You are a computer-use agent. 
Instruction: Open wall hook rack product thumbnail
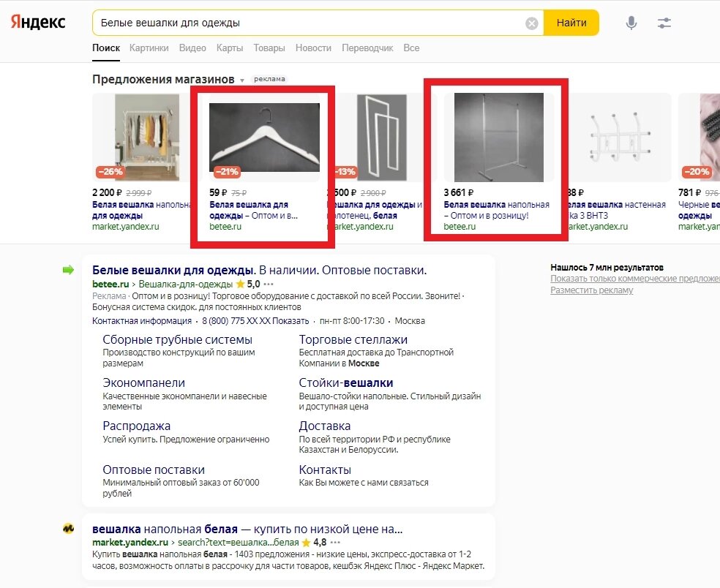620,137
